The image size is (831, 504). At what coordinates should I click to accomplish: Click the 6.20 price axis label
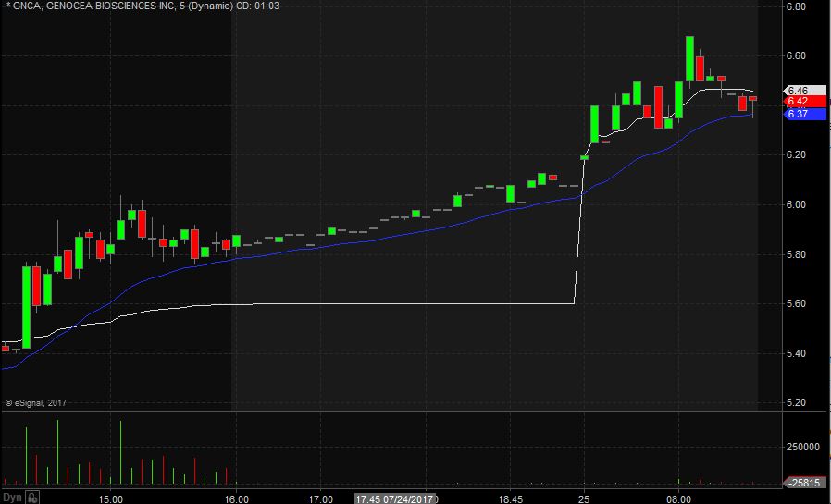(796, 154)
